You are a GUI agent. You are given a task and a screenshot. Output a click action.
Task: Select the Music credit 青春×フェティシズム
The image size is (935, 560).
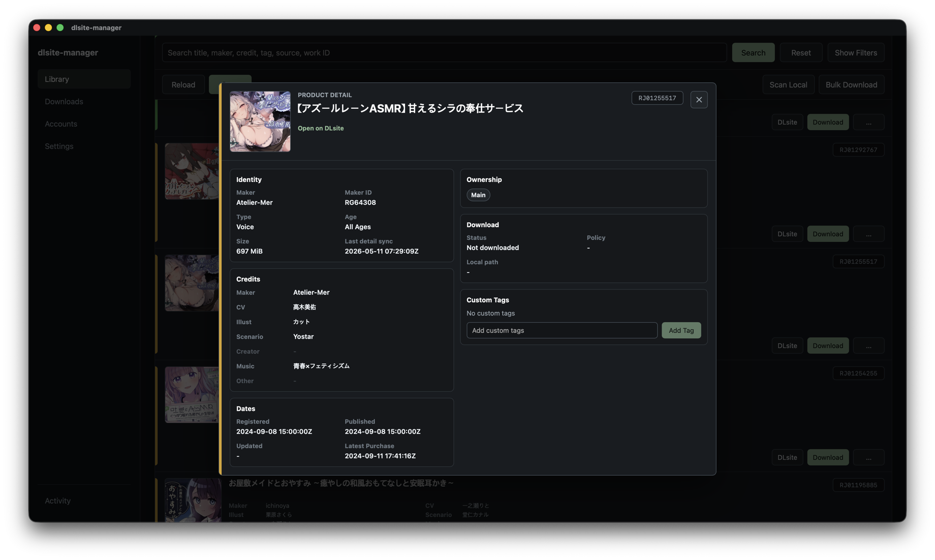coord(321,366)
